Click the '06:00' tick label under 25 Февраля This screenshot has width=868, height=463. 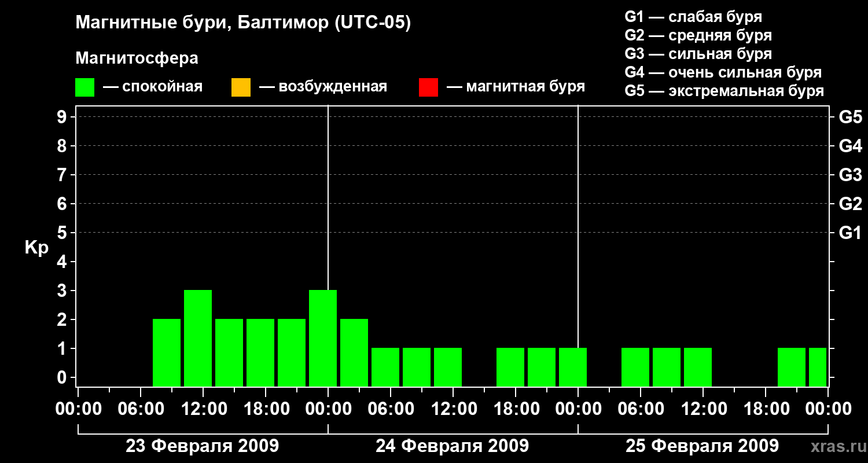[x=641, y=409]
